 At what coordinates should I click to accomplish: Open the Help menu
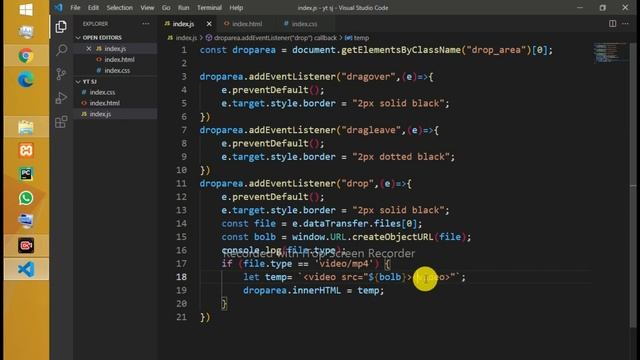pos(236,8)
